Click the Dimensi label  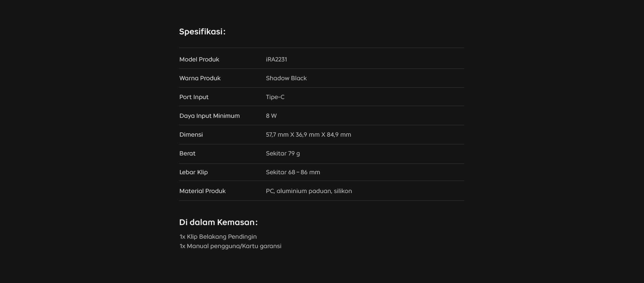191,135
